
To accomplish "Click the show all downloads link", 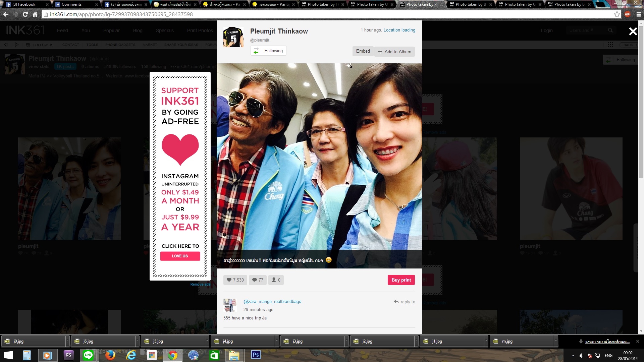I will point(607,342).
